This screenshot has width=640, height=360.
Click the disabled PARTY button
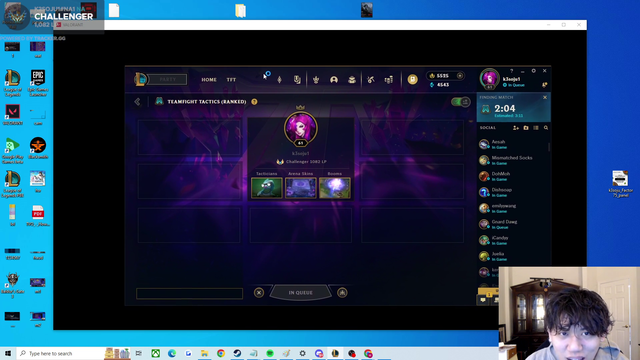pyautogui.click(x=167, y=79)
